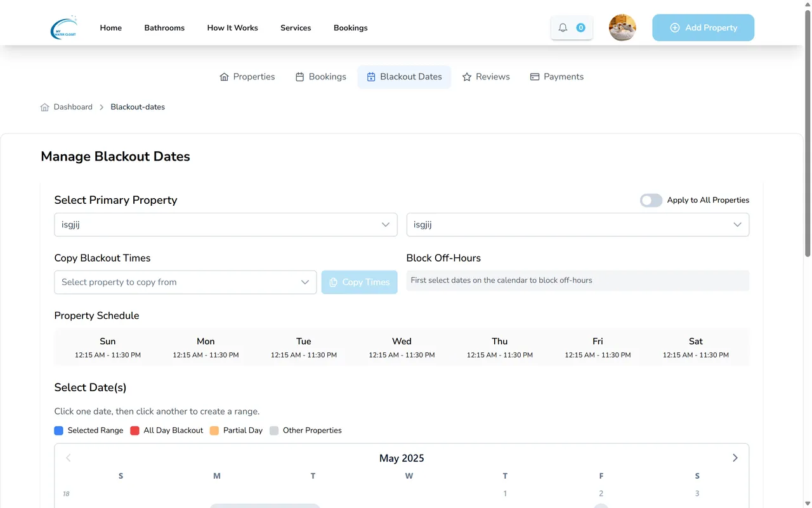Go to previous month in calendar
This screenshot has height=508, width=812.
pos(69,458)
